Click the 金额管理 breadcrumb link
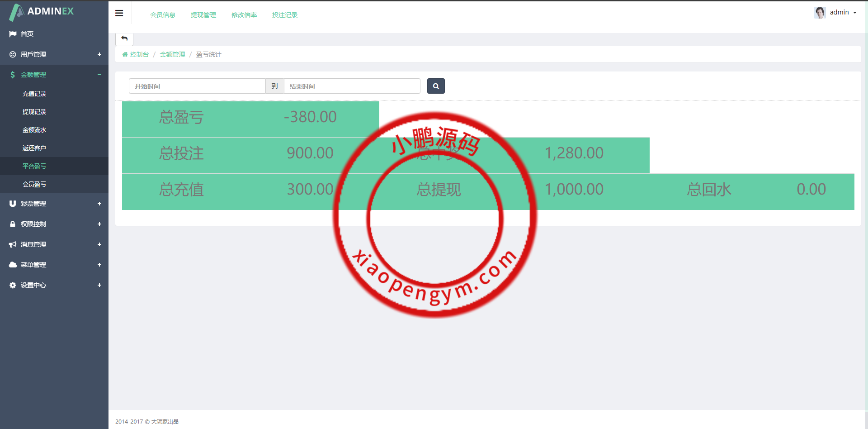The width and height of the screenshot is (868, 429). [x=172, y=54]
